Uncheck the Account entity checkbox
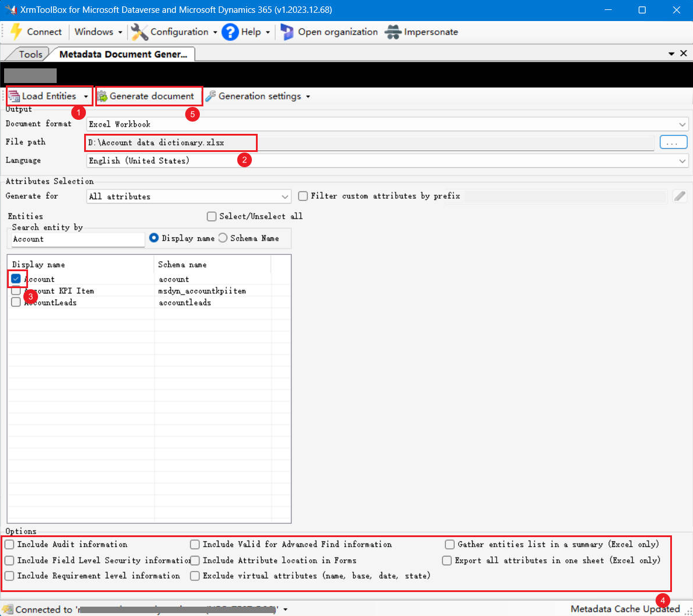Screen dimensions: 693x616 click(x=16, y=279)
